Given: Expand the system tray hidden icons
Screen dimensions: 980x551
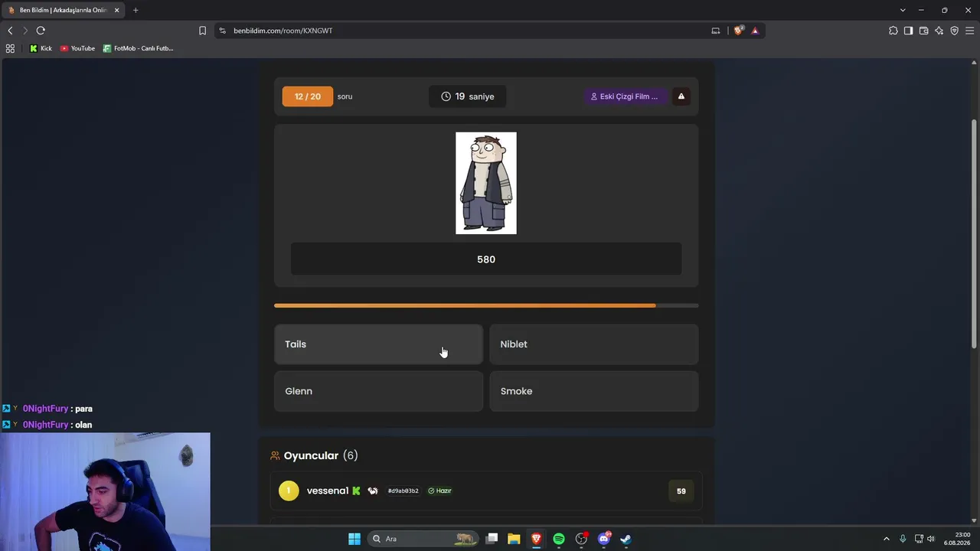Looking at the screenshot, I should pyautogui.click(x=887, y=539).
